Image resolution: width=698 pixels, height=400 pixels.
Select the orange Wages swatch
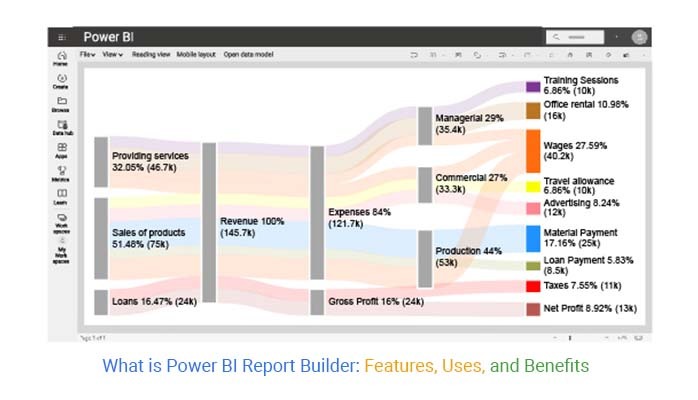(x=533, y=151)
